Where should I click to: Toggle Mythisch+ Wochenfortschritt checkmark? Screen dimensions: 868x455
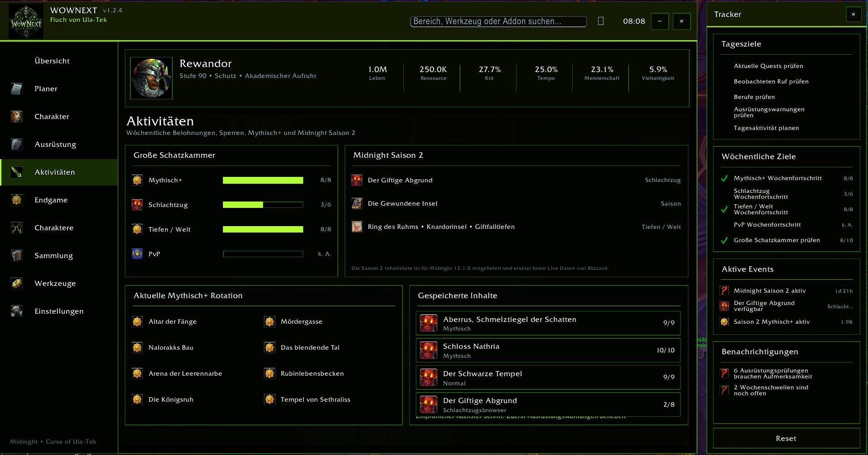(724, 178)
